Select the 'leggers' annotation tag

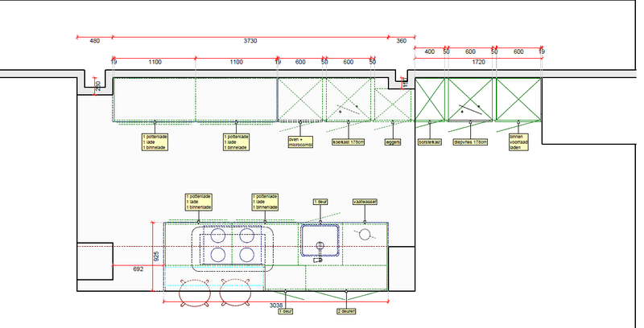(393, 142)
